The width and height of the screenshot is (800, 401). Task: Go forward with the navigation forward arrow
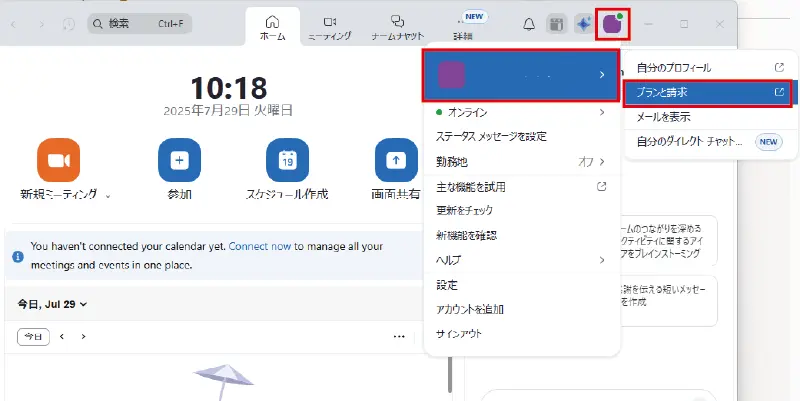click(42, 24)
